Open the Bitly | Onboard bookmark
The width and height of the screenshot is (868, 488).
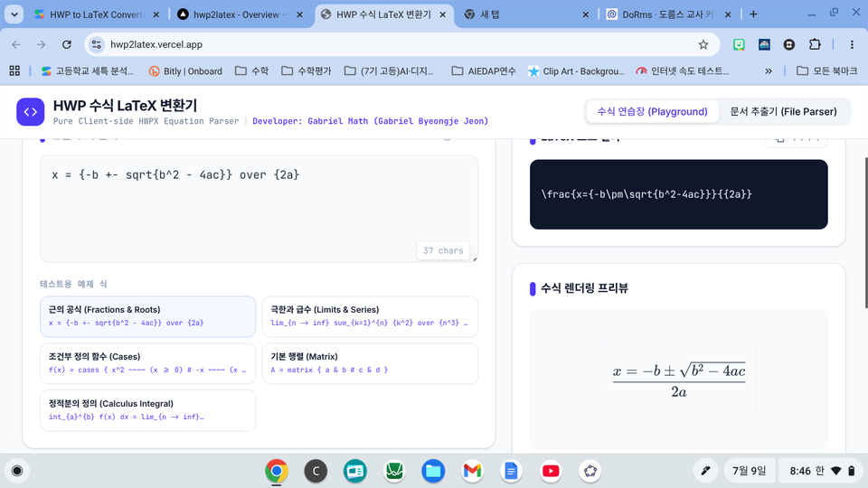point(185,70)
